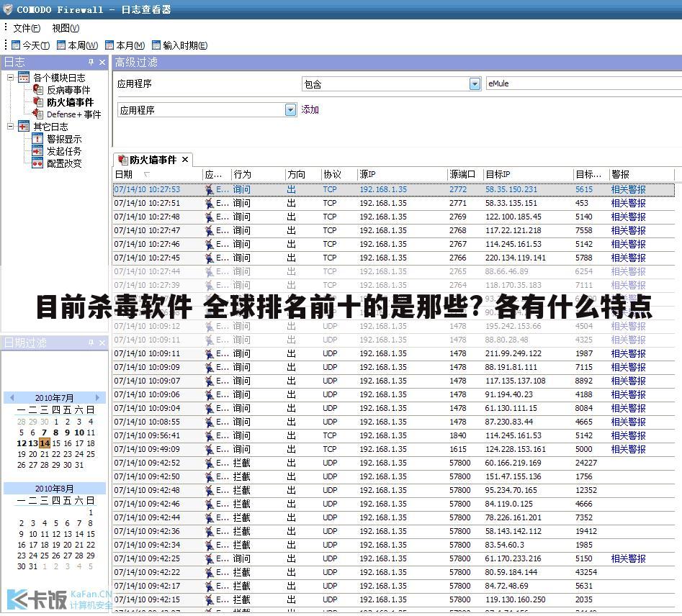
Task: Select the log row dated 07/14/10 09:42:15
Action: coord(394,599)
